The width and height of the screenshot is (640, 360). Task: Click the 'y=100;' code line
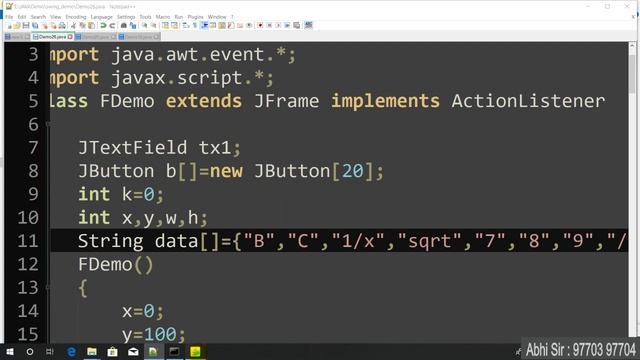153,335
